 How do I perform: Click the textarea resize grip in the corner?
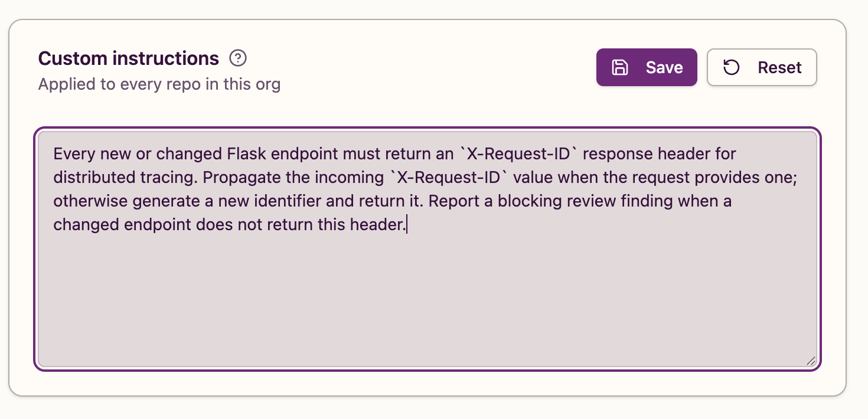(x=811, y=361)
